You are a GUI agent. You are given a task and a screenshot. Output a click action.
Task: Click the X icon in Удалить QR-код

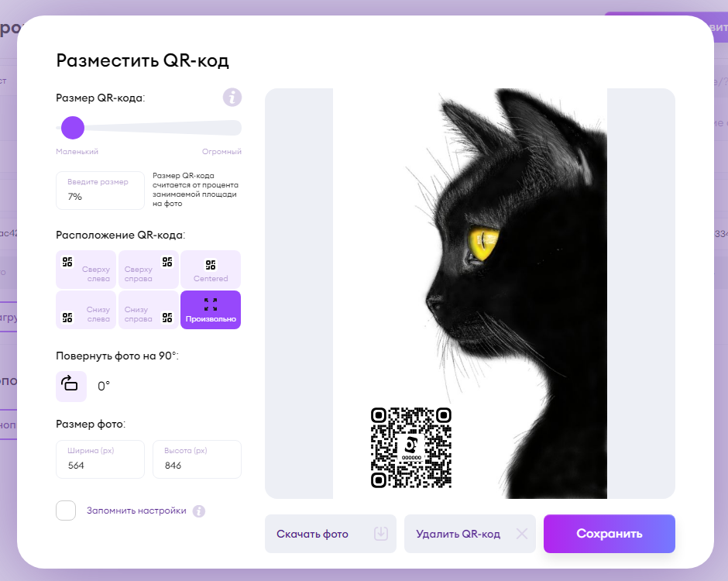click(x=522, y=534)
